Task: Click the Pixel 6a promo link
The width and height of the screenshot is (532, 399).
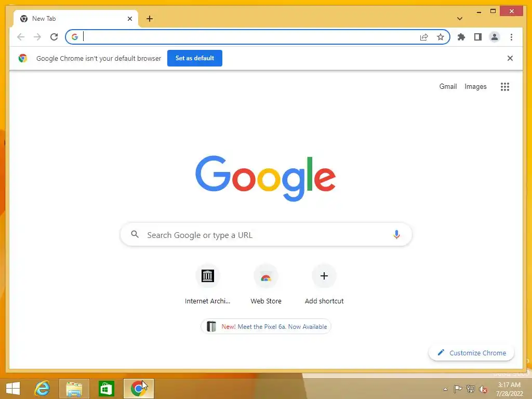Action: click(266, 326)
